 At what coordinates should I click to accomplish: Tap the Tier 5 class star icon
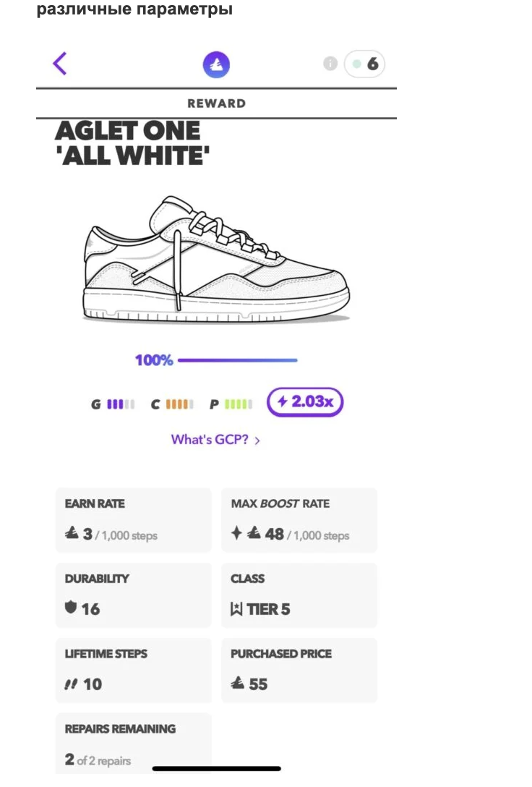(236, 609)
